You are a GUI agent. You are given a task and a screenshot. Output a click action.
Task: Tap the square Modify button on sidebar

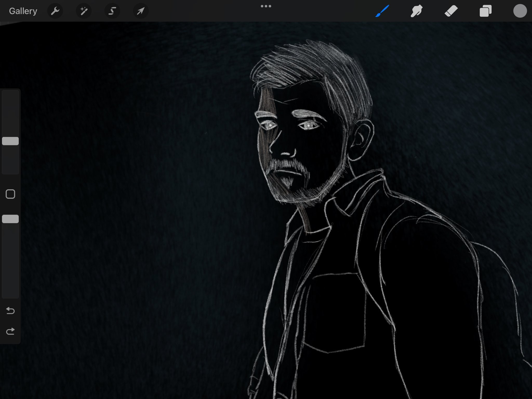click(x=10, y=194)
